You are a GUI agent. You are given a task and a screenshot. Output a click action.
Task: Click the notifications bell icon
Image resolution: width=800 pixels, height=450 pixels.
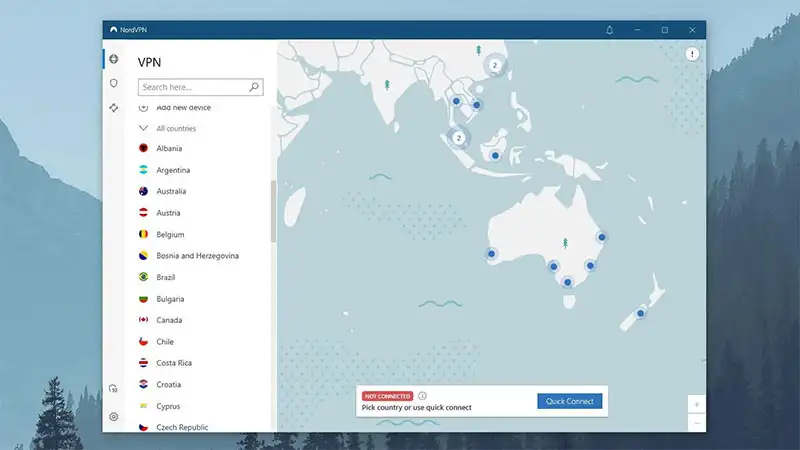pos(610,30)
